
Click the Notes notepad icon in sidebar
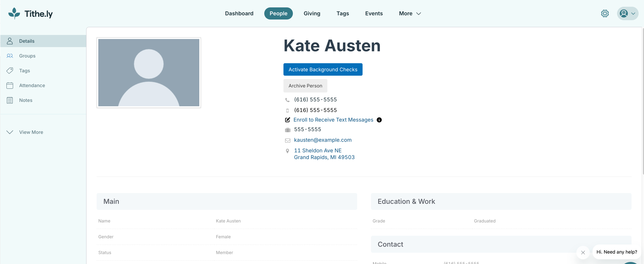(10, 100)
